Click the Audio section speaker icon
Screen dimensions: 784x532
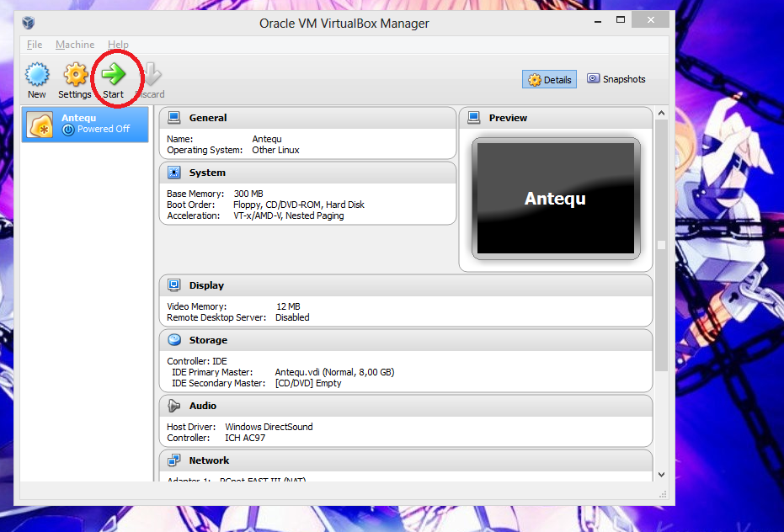[x=174, y=406]
